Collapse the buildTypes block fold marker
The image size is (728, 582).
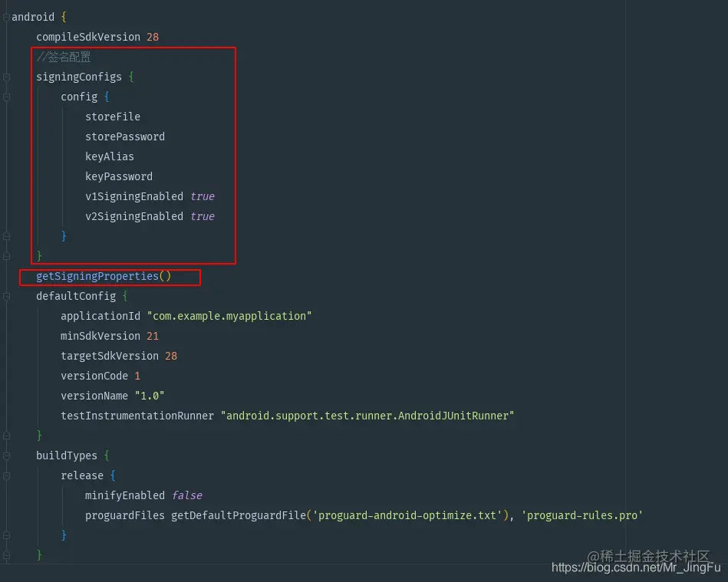coord(6,455)
